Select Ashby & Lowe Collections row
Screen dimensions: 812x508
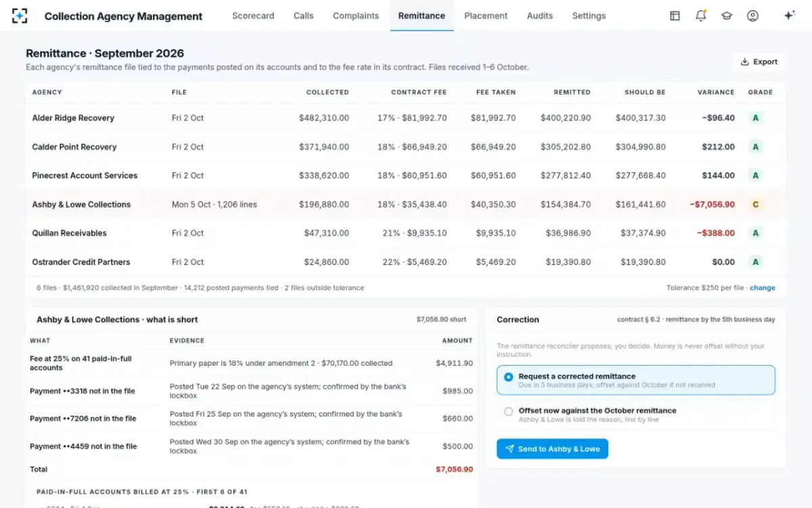406,205
